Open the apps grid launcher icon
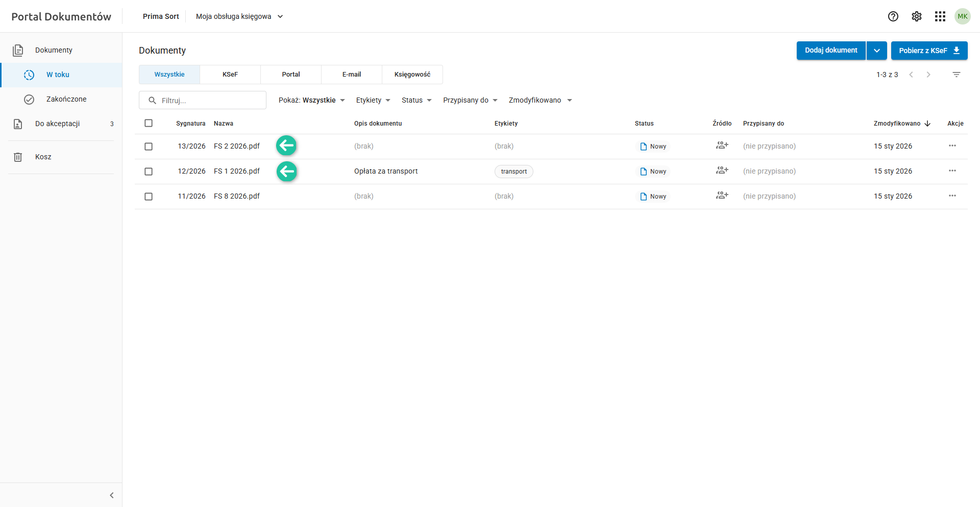The image size is (980, 507). click(940, 16)
